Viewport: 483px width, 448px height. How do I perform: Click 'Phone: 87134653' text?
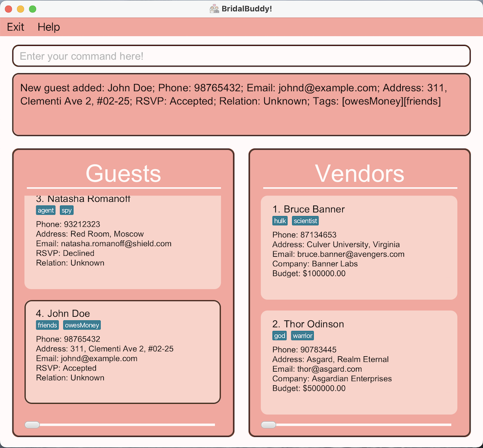pyautogui.click(x=304, y=235)
